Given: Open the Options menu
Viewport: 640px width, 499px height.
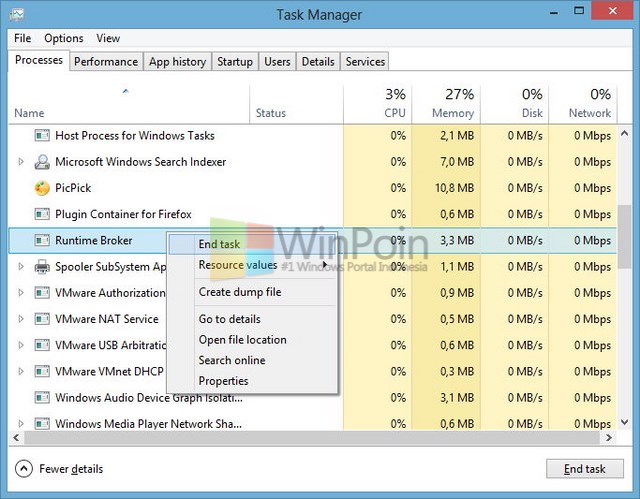Looking at the screenshot, I should [x=64, y=38].
